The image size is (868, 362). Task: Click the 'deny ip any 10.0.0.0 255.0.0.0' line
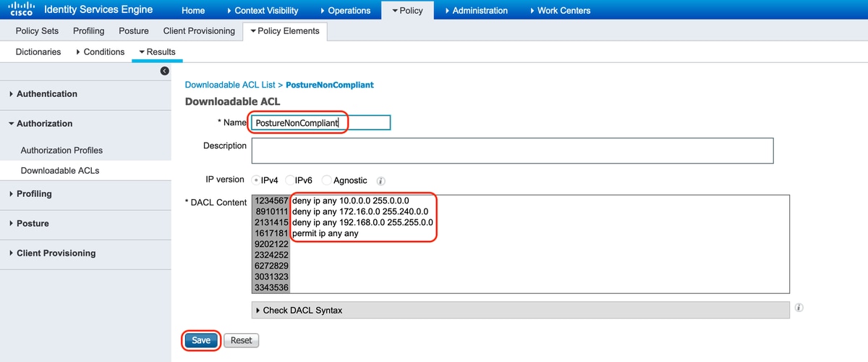click(351, 201)
